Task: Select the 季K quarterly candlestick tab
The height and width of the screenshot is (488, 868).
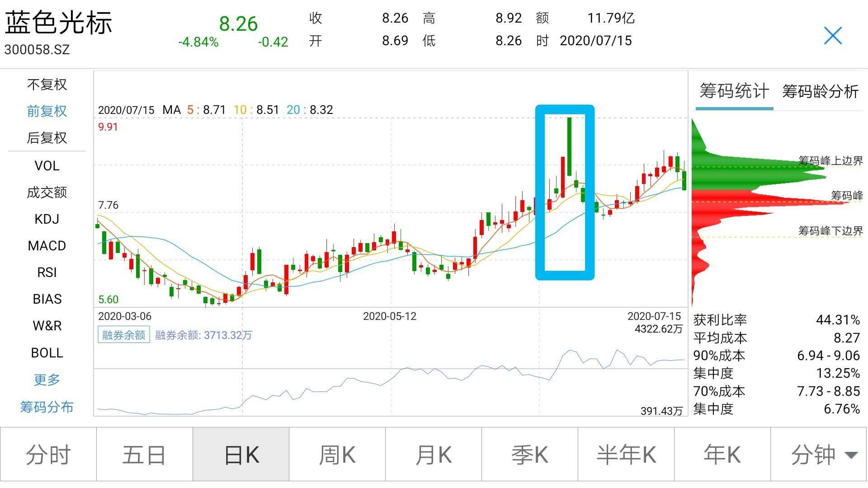Action: (530, 455)
